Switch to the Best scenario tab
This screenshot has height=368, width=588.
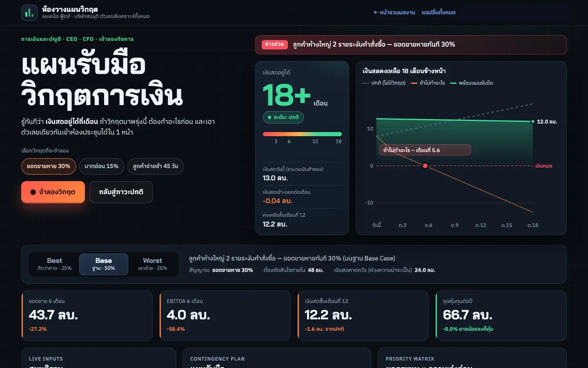pyautogui.click(x=55, y=264)
